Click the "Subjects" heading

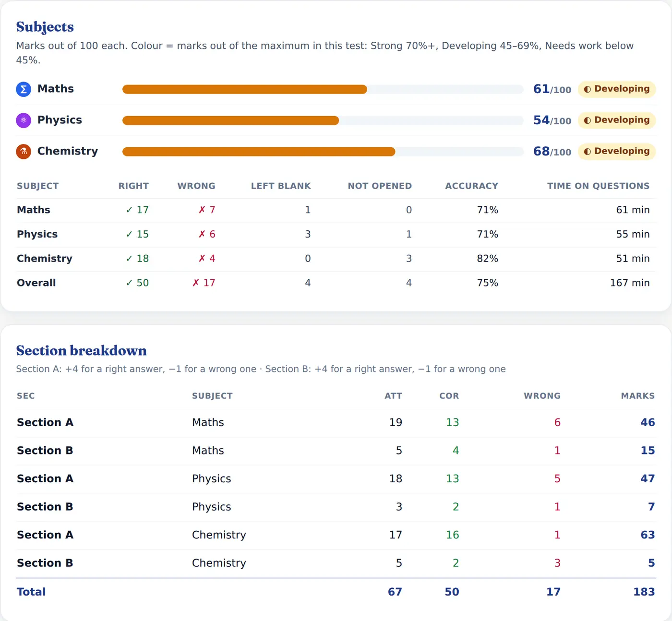coord(45,27)
